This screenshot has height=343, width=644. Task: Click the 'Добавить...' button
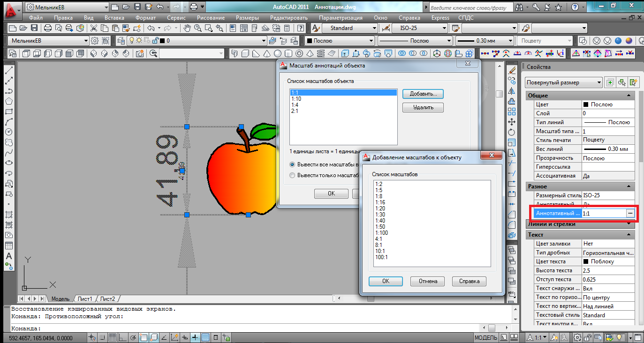[x=423, y=94]
